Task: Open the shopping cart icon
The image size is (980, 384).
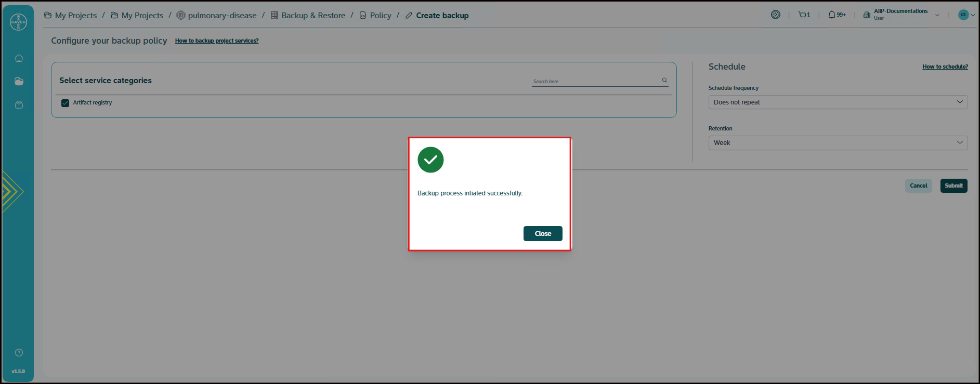Action: point(804,15)
